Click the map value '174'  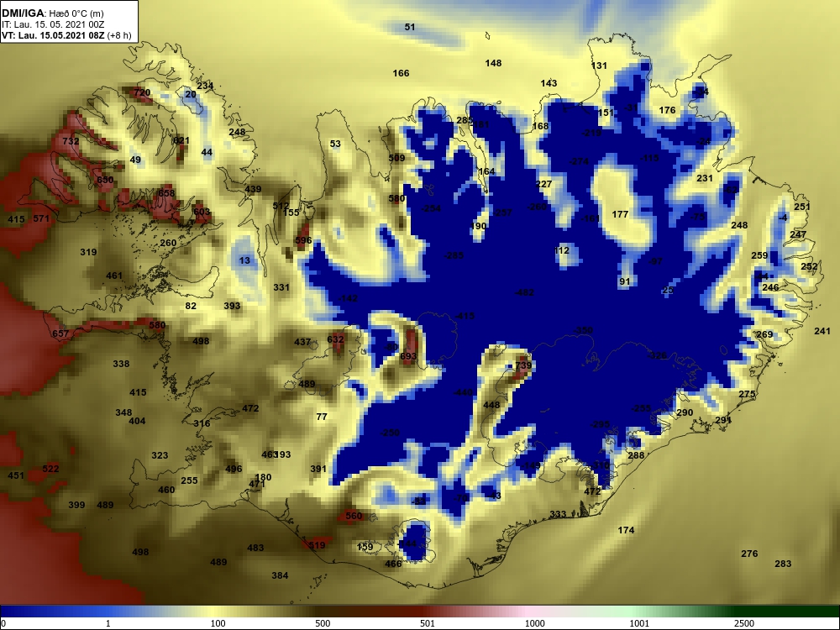626,530
